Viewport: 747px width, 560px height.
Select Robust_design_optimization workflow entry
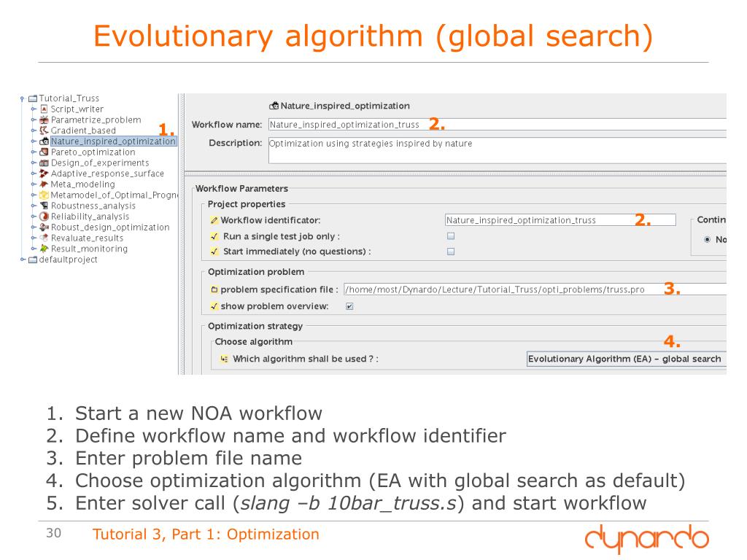pos(110,227)
